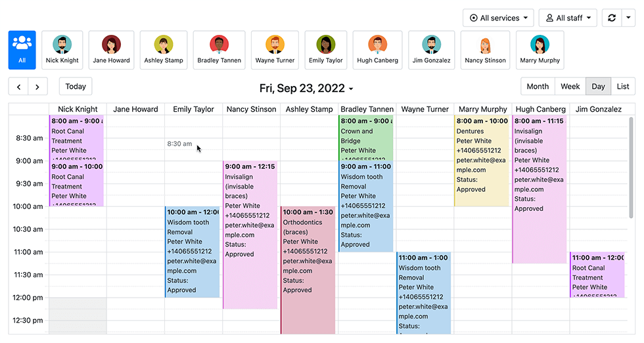
Task: Open the All services dropdown
Action: pos(499,18)
